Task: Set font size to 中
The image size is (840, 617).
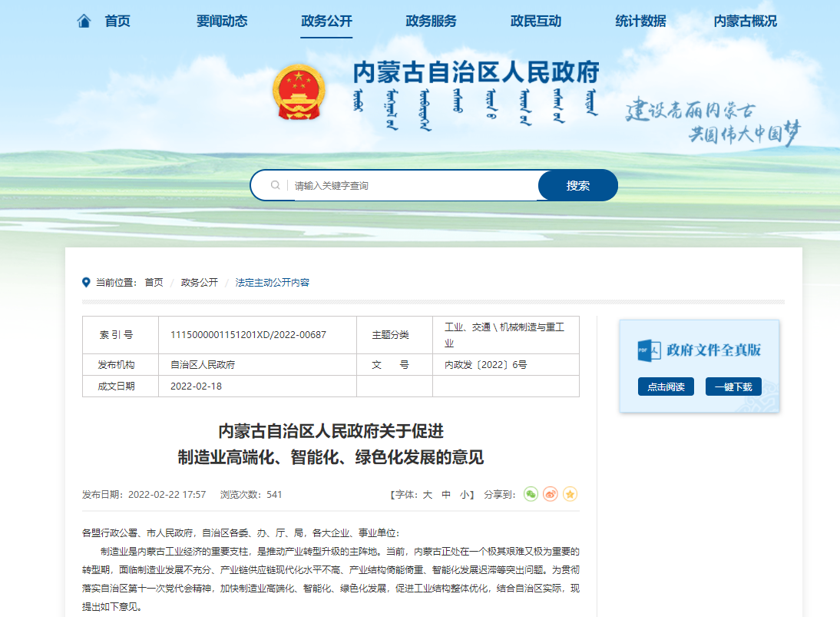Action: pyautogui.click(x=446, y=495)
